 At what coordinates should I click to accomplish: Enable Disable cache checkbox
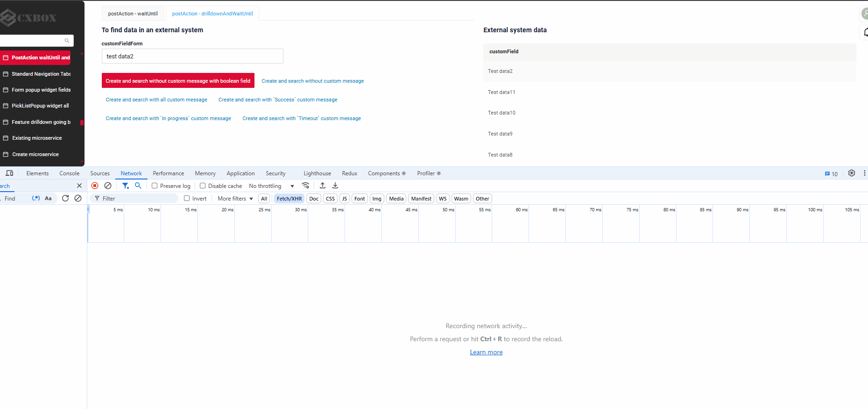point(203,186)
